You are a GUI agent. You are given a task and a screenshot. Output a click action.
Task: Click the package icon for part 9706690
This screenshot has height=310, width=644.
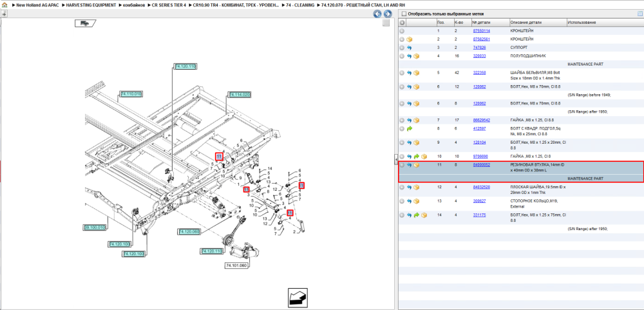pos(424,157)
